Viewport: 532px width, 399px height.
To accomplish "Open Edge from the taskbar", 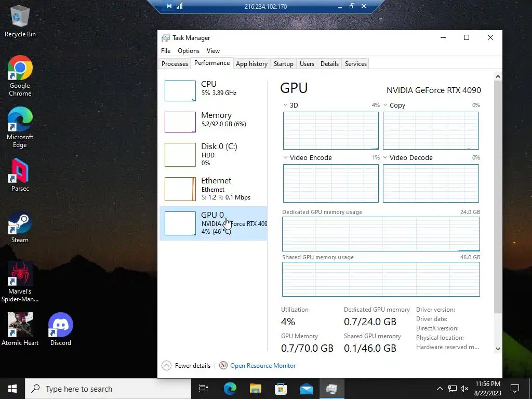I will pos(230,389).
